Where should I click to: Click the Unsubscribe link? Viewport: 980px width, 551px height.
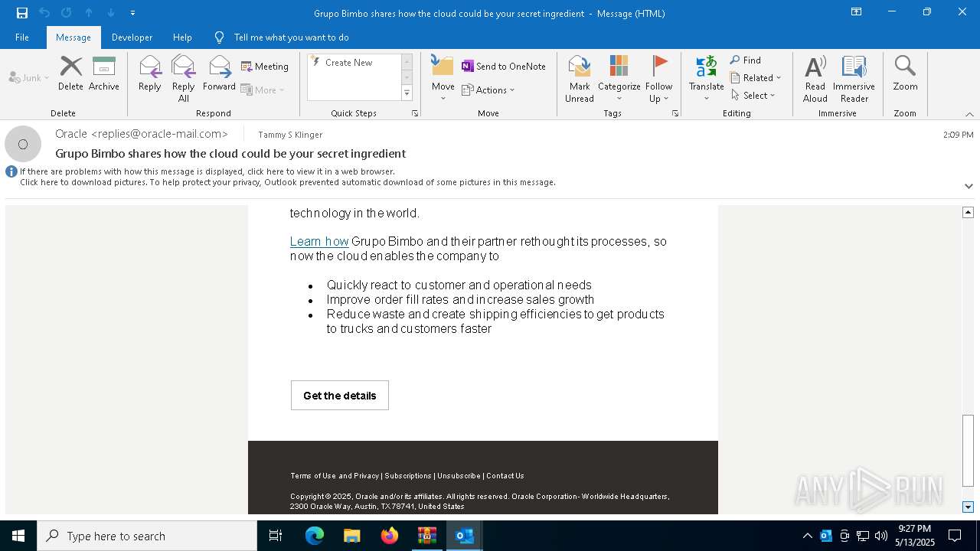coord(459,476)
